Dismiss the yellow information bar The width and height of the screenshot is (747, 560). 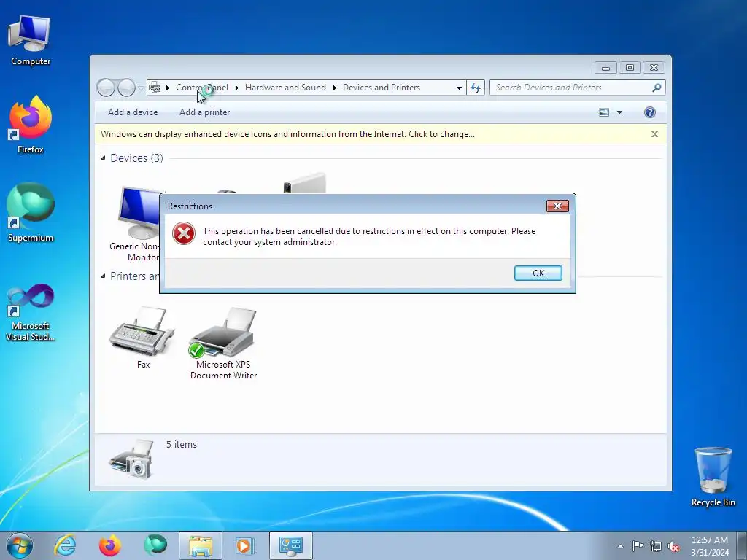coord(654,134)
